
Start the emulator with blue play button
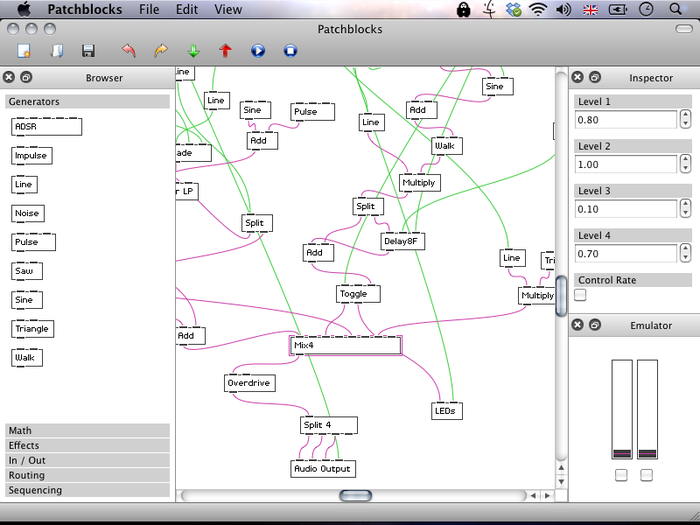(x=258, y=50)
